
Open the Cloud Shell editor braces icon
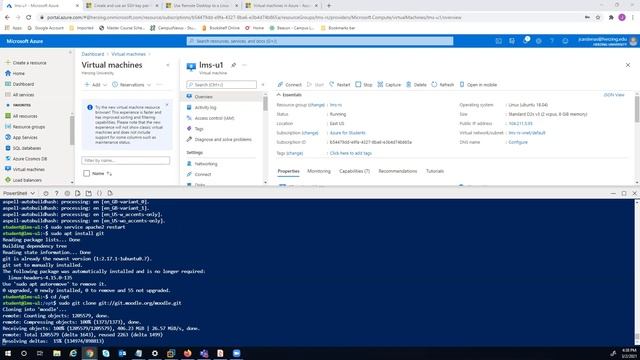tap(99, 193)
